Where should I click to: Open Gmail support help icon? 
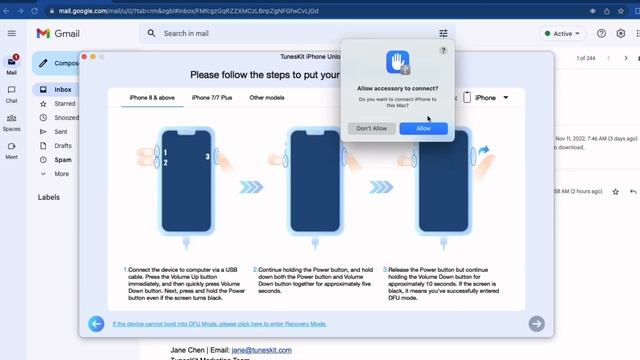(x=601, y=33)
